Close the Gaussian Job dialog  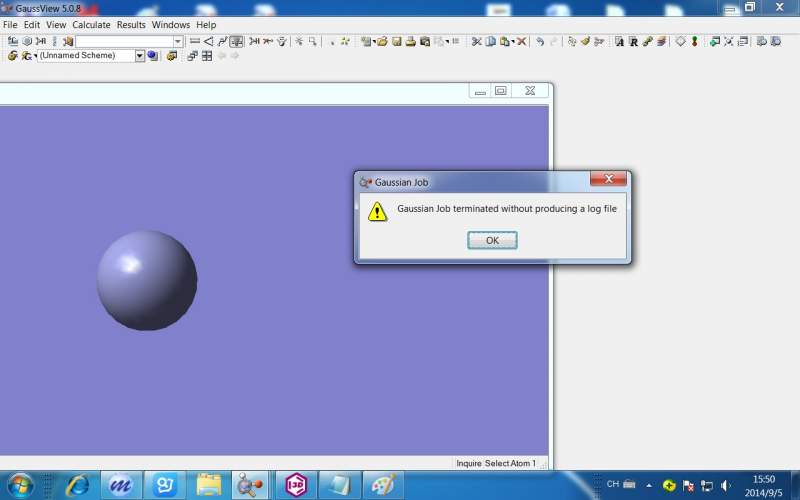(x=608, y=179)
